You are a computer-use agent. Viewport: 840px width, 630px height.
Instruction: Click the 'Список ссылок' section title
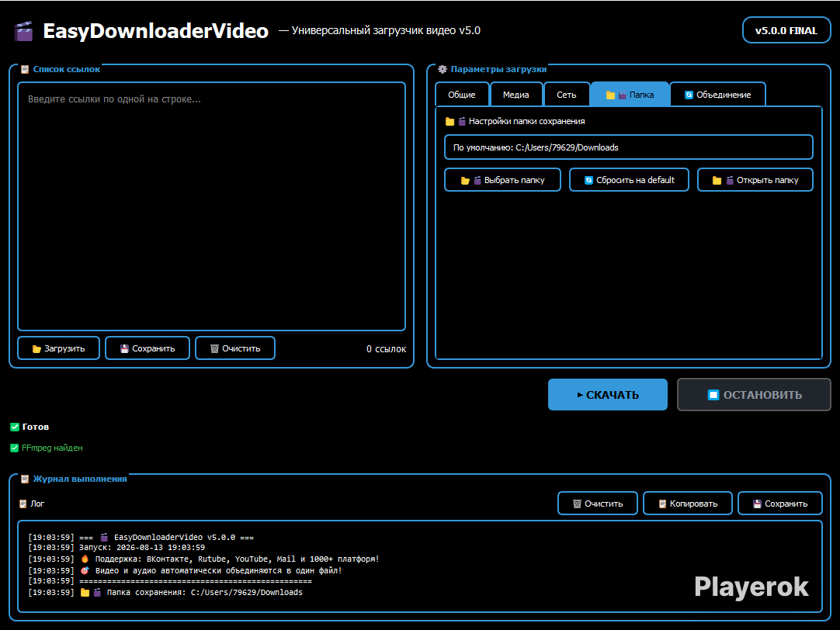[67, 69]
